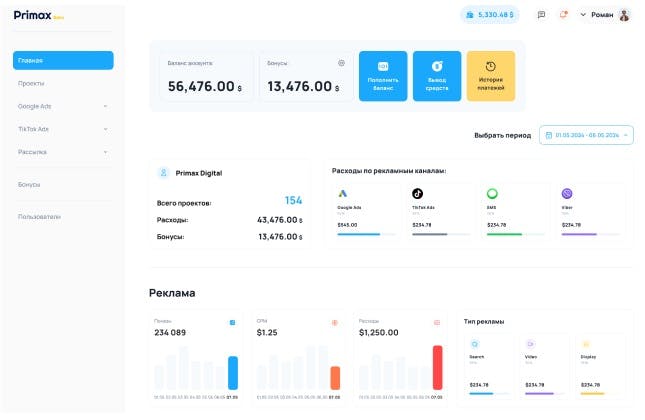Click the Пополнить баланс button
645x420 pixels.
(x=383, y=76)
